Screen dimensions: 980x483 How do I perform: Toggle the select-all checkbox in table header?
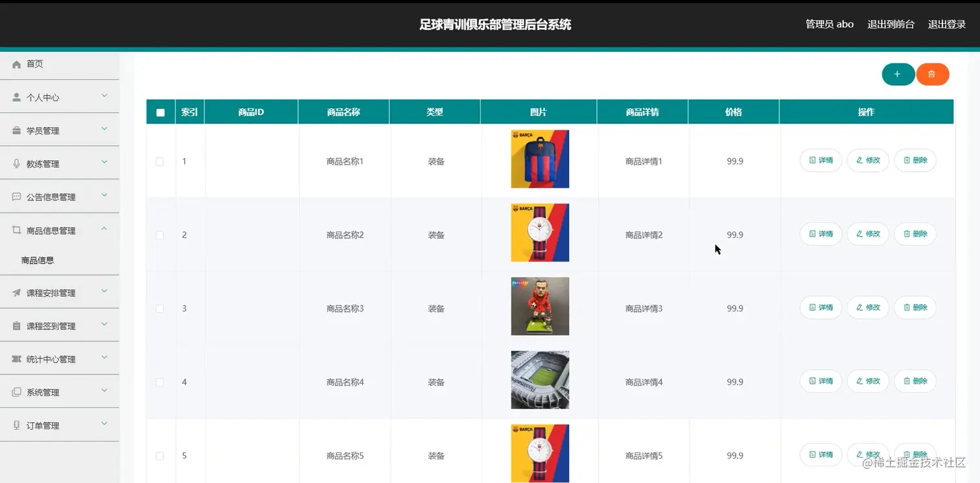(161, 112)
